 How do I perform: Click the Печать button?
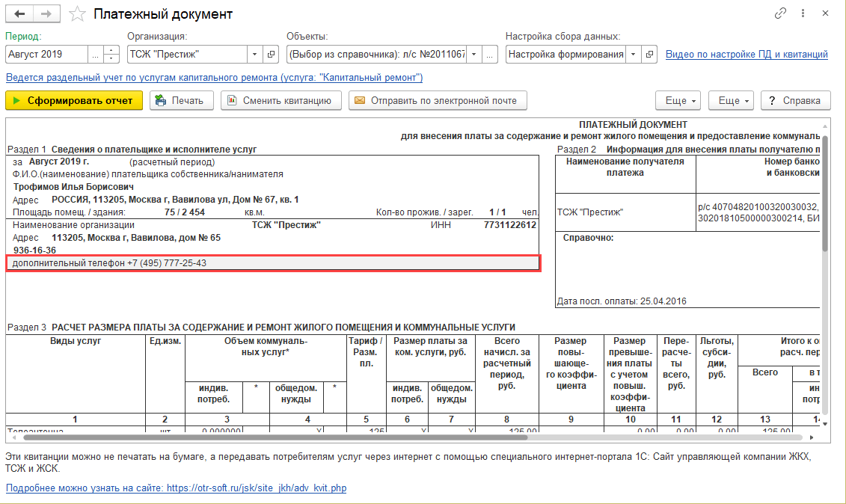coord(181,100)
